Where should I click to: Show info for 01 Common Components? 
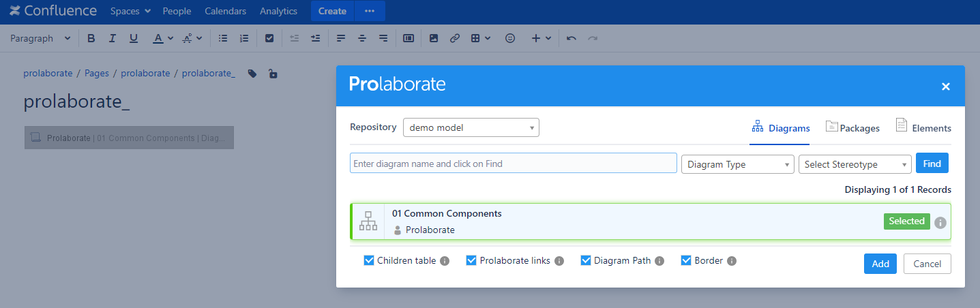[x=940, y=222]
